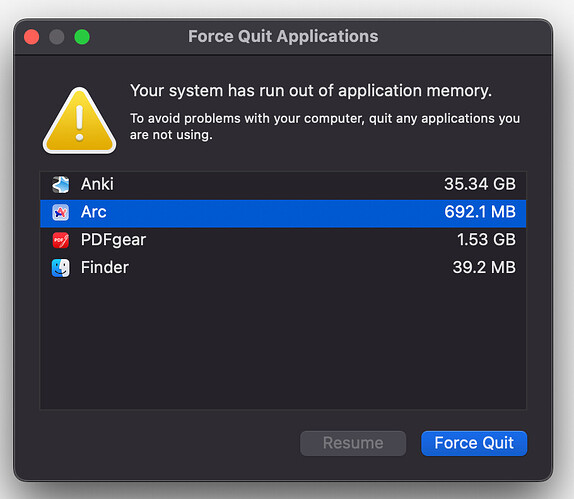Viewport: 574px width, 499px height.
Task: Click Anki's 35.34 GB memory value
Action: point(480,184)
